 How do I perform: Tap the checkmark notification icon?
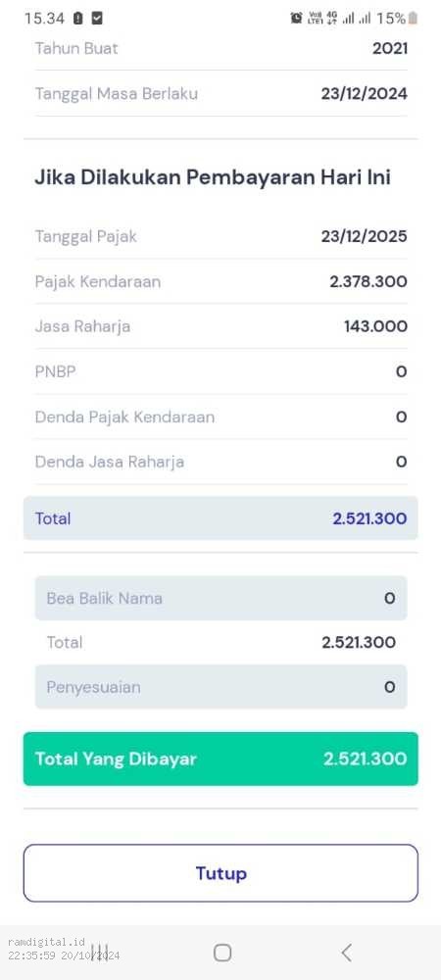[97, 18]
